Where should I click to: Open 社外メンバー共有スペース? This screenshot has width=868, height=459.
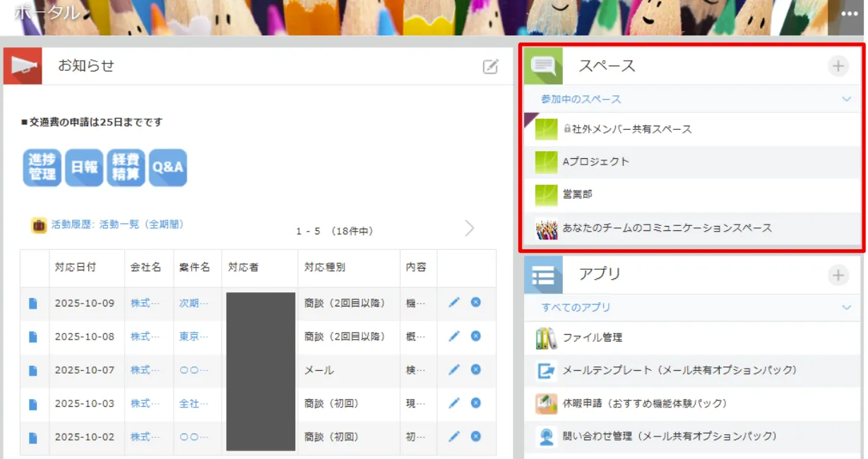(x=626, y=129)
